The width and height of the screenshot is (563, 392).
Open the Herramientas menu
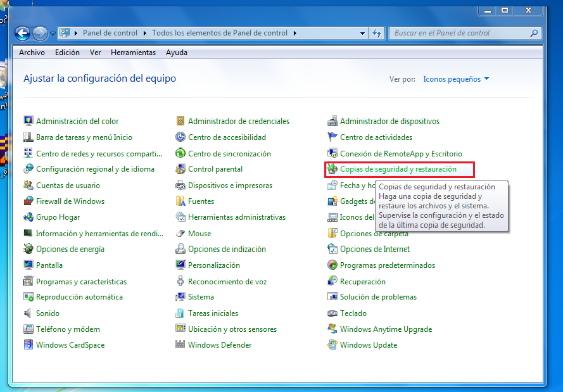tap(133, 53)
